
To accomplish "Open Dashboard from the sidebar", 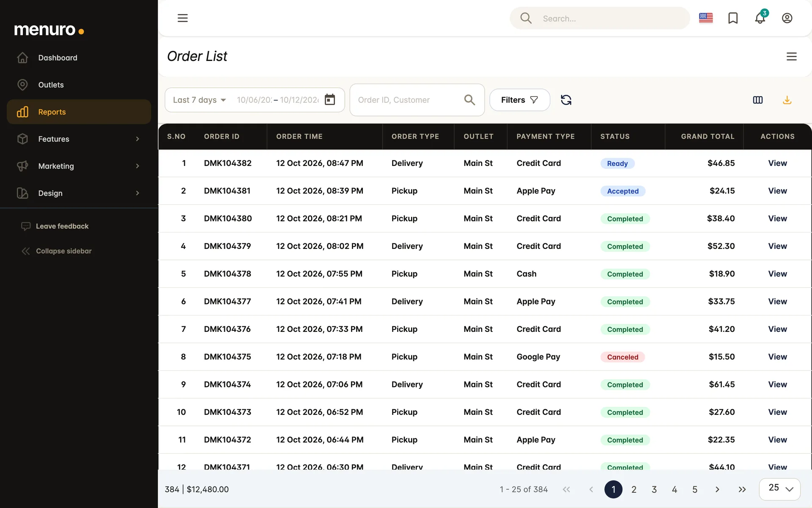I will pos(79,58).
